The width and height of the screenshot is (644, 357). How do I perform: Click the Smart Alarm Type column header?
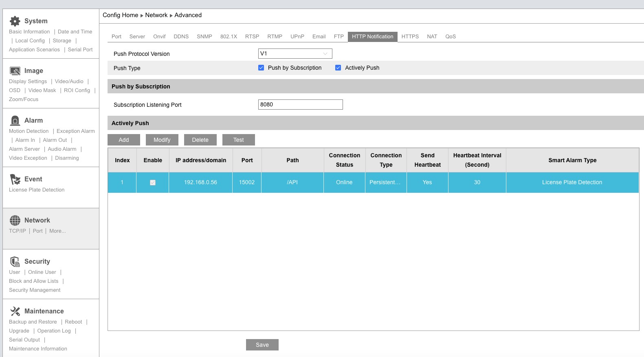tap(572, 160)
